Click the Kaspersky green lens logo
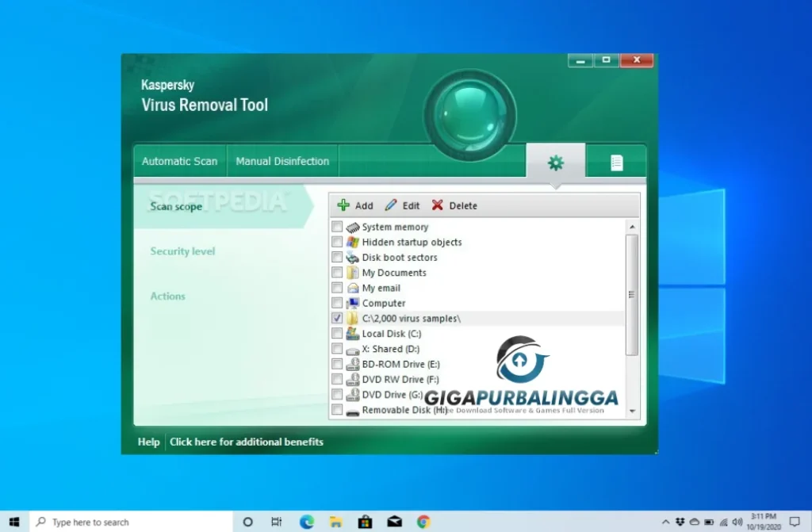Screen dimensions: 812x532 tap(470, 111)
